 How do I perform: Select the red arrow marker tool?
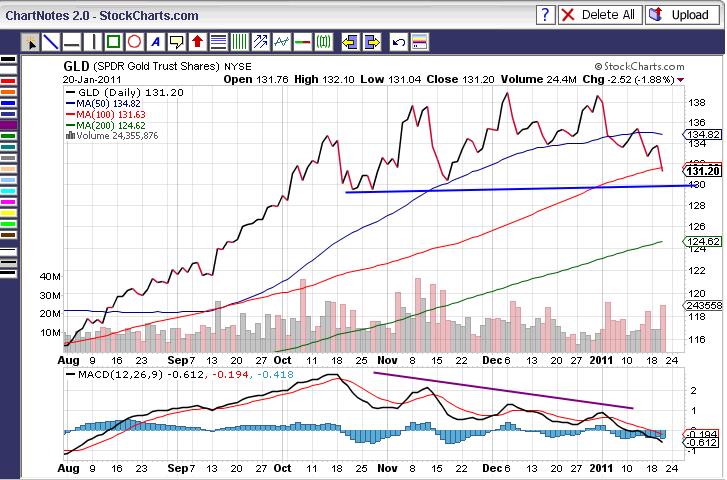click(x=198, y=42)
